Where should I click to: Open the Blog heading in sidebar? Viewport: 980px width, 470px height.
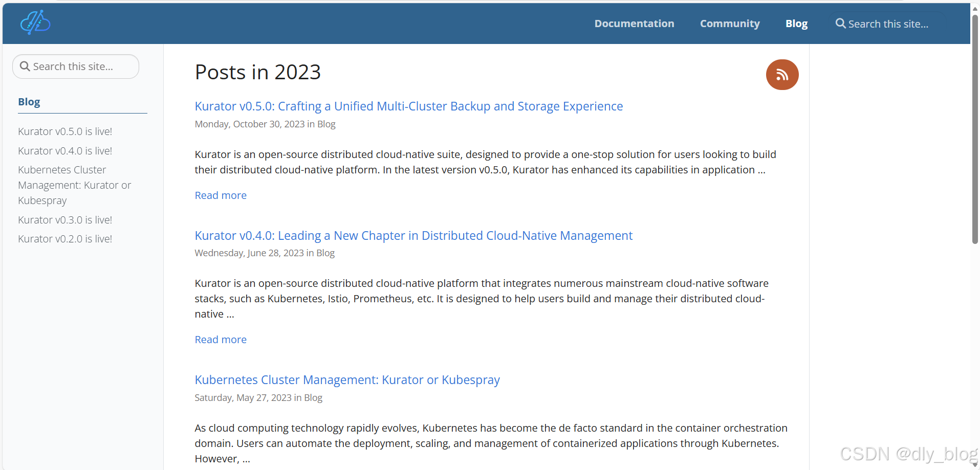point(29,102)
